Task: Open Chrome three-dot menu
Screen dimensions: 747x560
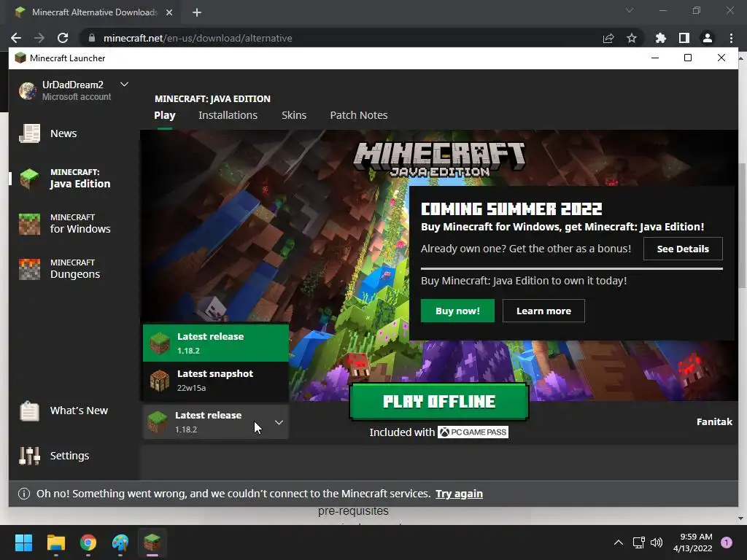Action: (x=731, y=38)
